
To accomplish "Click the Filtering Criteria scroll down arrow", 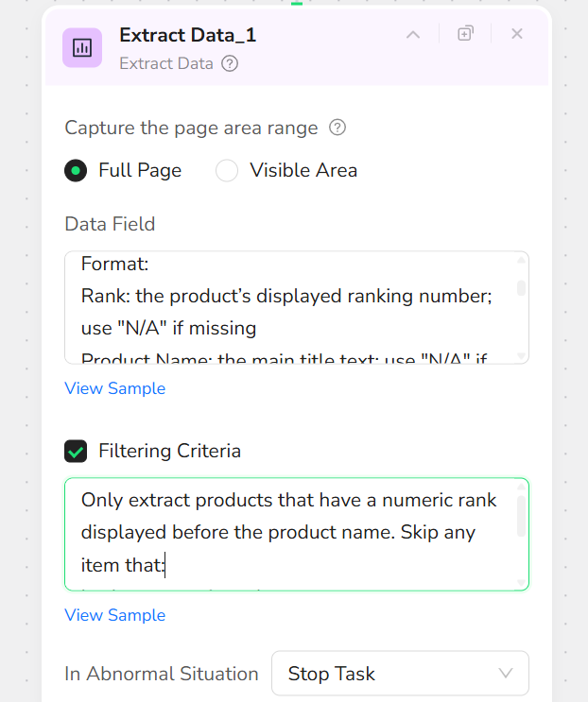I will pos(521,583).
